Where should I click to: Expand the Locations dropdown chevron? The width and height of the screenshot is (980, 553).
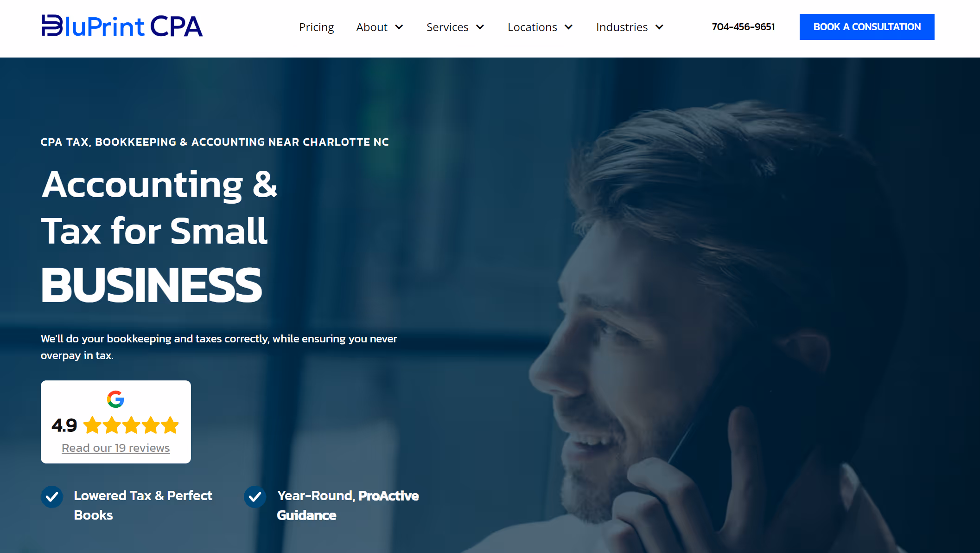(x=569, y=27)
